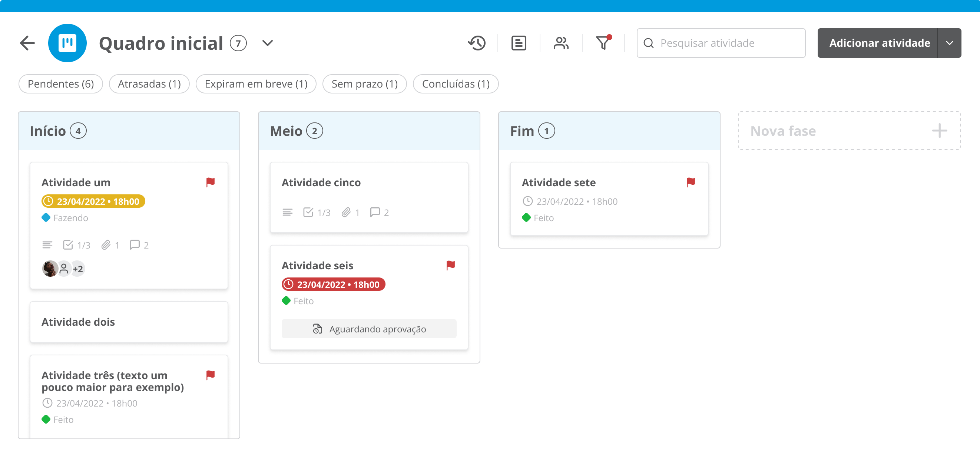This screenshot has height=457, width=980.
Task: Click the Fim phase header
Action: point(609,131)
